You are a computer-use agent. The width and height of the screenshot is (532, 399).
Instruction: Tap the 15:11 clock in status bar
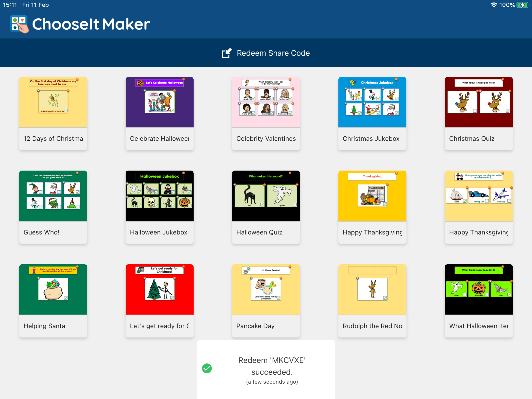(x=10, y=5)
